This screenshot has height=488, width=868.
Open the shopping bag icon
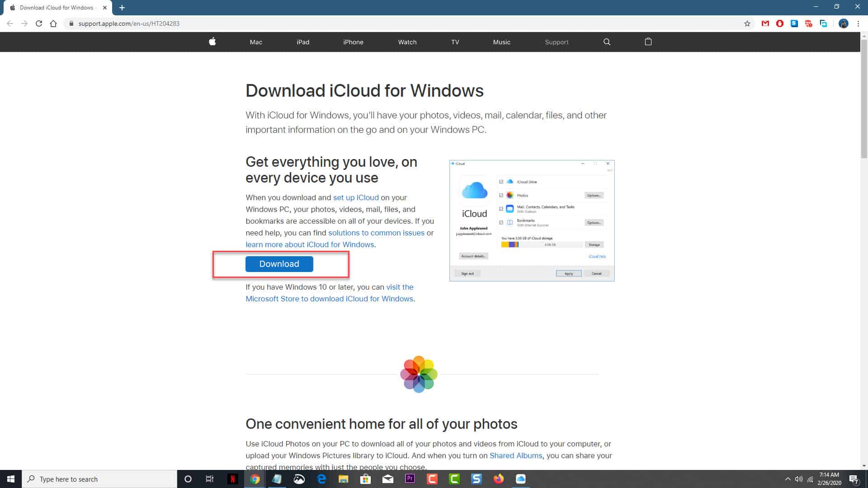pyautogui.click(x=648, y=42)
